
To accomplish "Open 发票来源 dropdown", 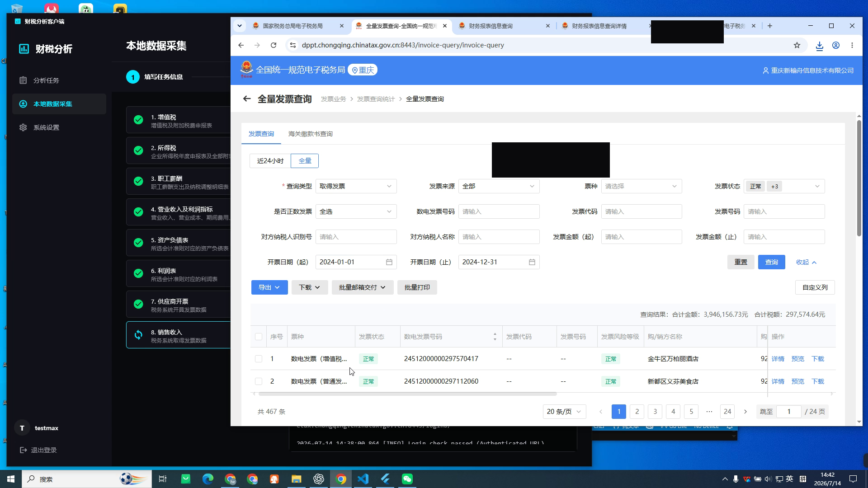I will coord(499,186).
